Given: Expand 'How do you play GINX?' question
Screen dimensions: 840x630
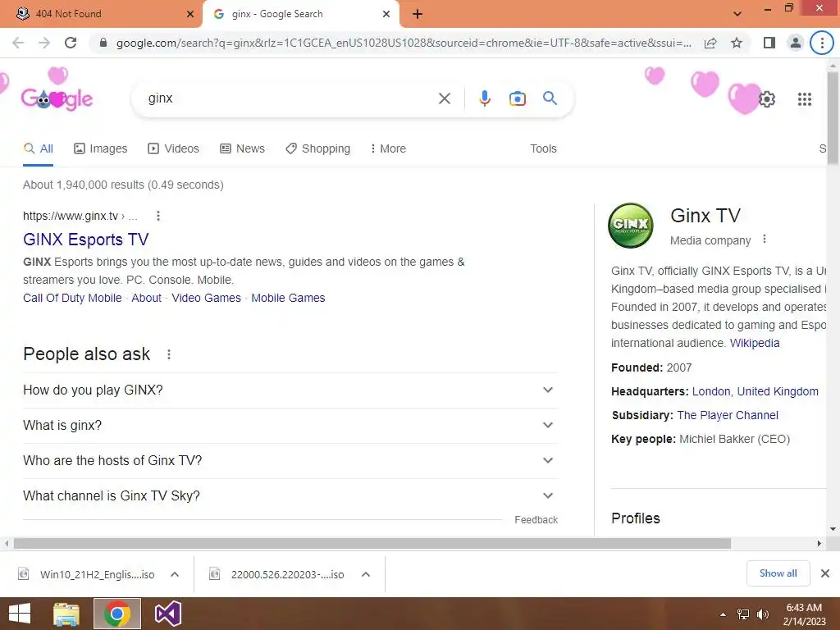Looking at the screenshot, I should [290, 390].
